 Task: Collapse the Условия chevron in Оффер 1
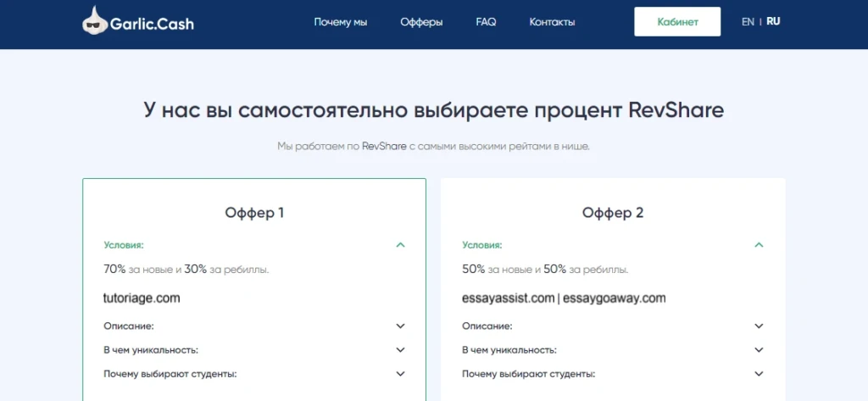401,245
